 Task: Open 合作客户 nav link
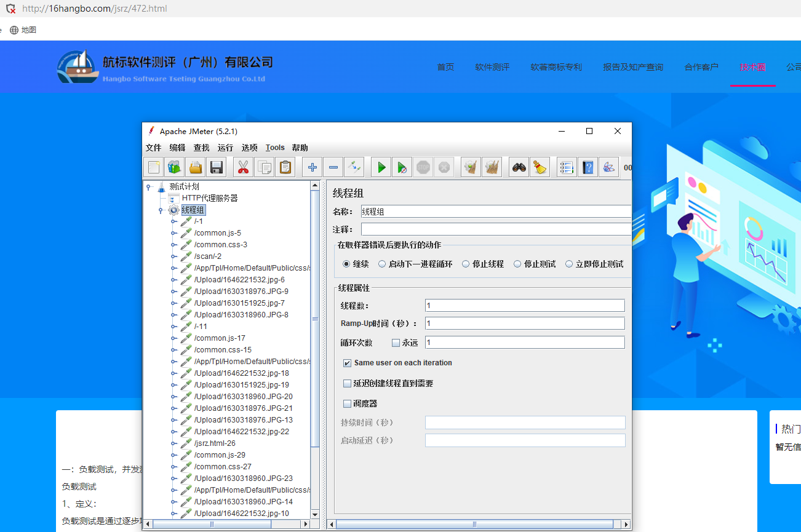pyautogui.click(x=701, y=67)
